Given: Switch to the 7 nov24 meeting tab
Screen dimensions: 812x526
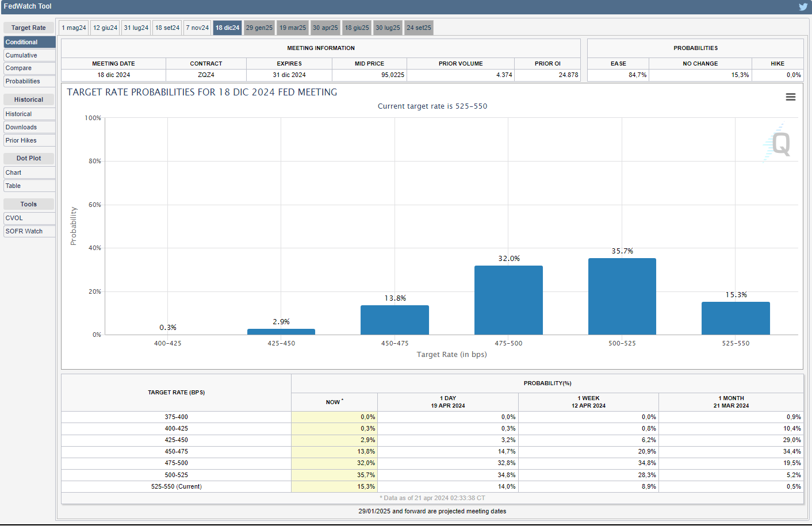Looking at the screenshot, I should (x=197, y=28).
